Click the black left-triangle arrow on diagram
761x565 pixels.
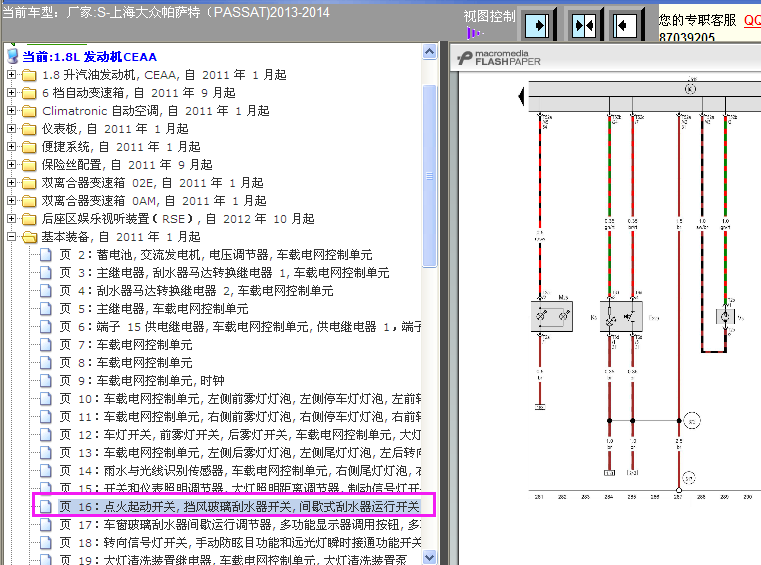click(522, 96)
